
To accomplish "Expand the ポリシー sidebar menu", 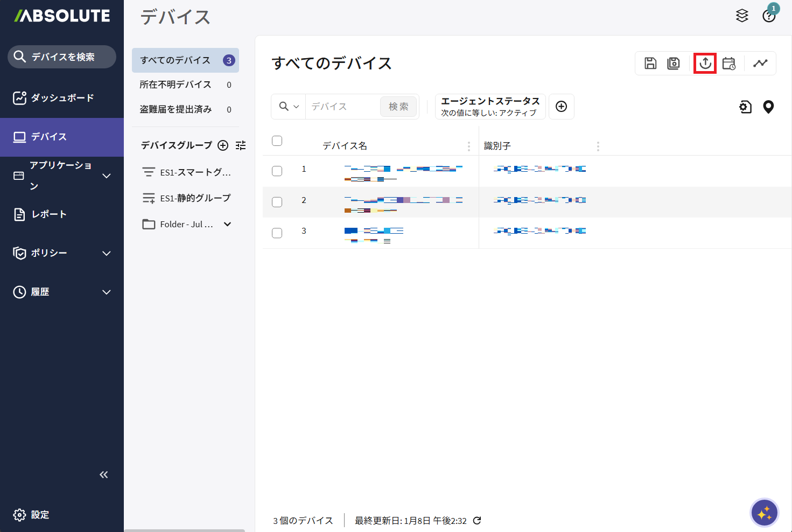I will [x=107, y=253].
